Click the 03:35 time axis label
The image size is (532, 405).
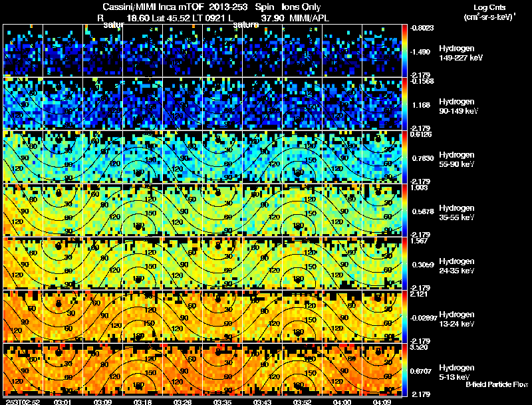222,402
